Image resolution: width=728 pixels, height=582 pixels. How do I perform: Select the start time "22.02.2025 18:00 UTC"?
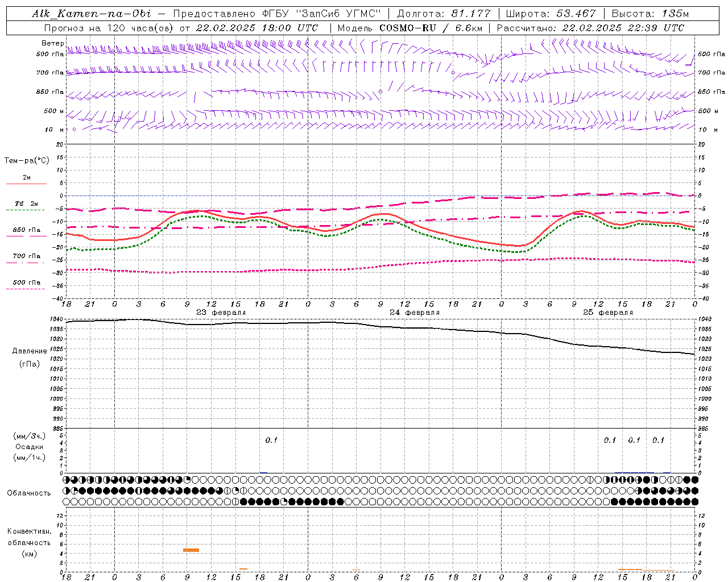(x=257, y=28)
